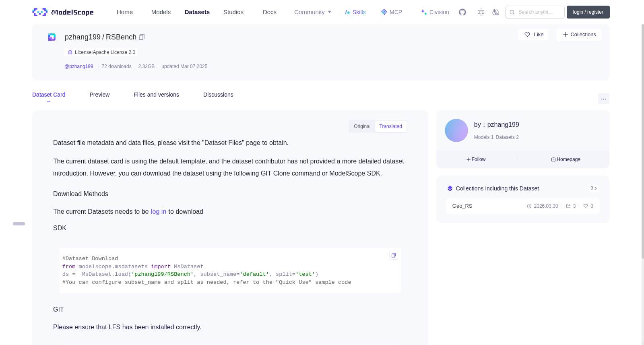The image size is (644, 345).
Task: Click the Homepage house icon
Action: pyautogui.click(x=553, y=159)
